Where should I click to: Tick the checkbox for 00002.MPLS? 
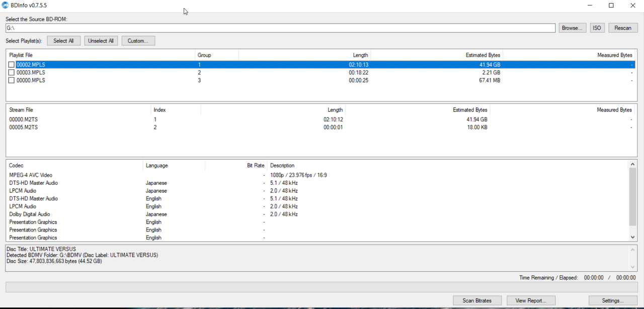point(11,65)
